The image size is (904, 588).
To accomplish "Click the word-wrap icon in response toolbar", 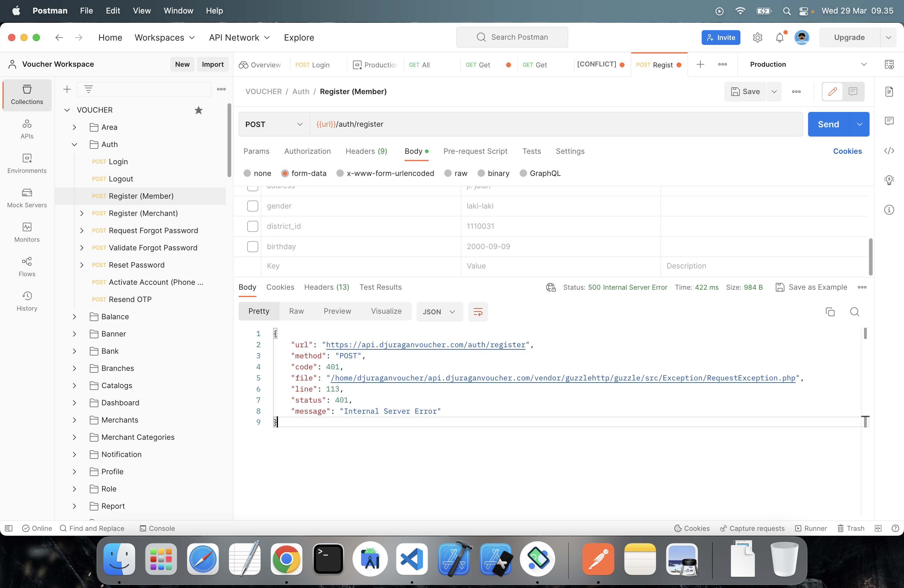I will coord(478,312).
